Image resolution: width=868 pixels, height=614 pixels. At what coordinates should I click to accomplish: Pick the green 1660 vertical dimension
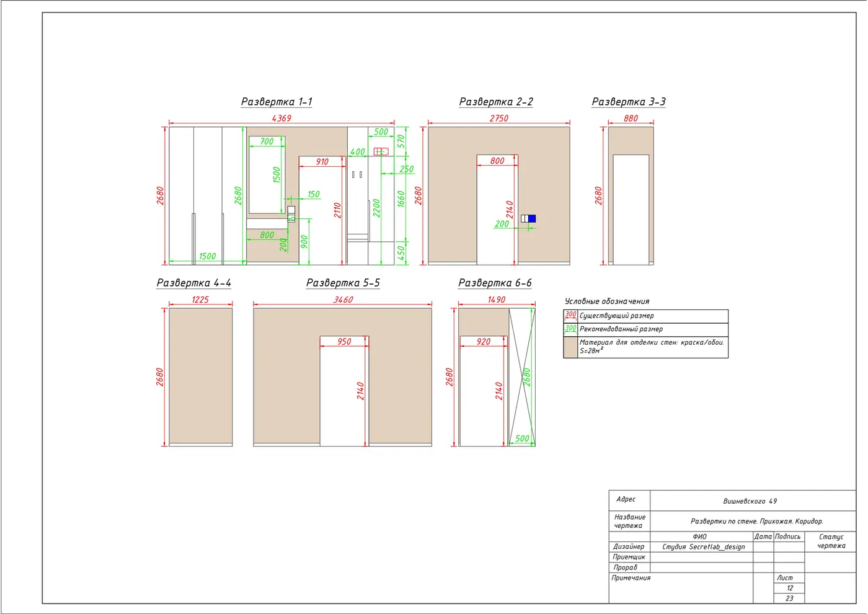pyautogui.click(x=401, y=198)
